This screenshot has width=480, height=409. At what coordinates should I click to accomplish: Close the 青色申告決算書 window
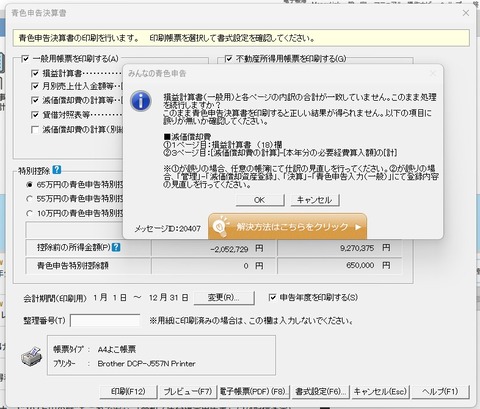point(466,13)
